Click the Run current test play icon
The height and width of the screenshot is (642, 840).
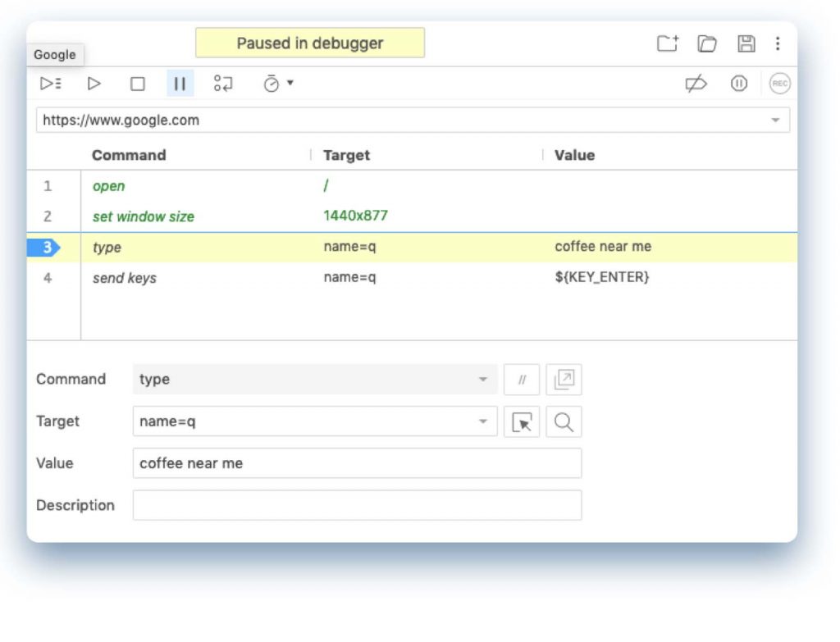94,84
